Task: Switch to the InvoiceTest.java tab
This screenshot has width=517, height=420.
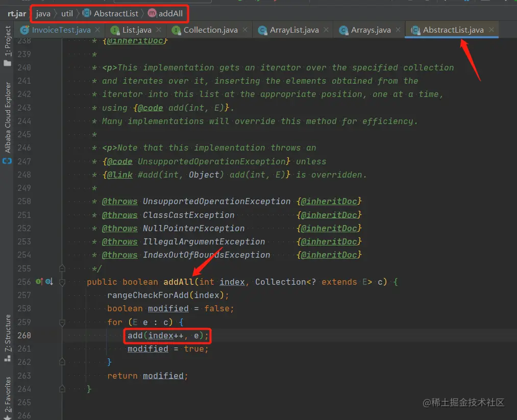Action: pyautogui.click(x=61, y=30)
